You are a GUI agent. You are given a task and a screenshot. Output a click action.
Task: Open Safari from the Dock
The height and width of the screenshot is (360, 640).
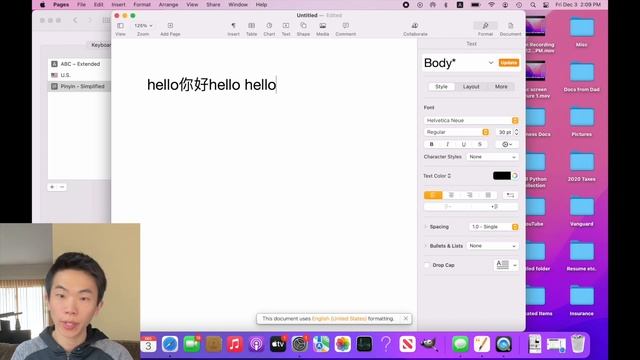(170, 344)
